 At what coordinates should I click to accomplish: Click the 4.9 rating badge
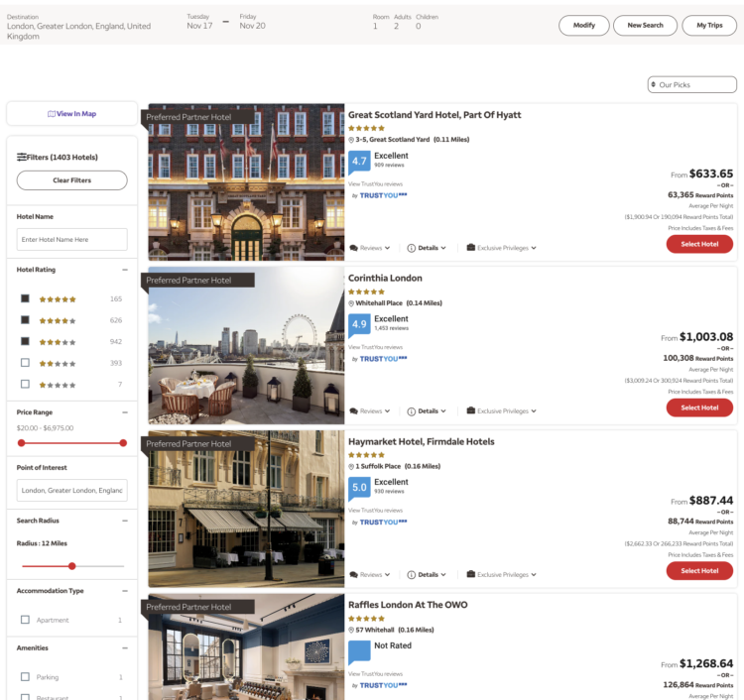click(x=359, y=325)
